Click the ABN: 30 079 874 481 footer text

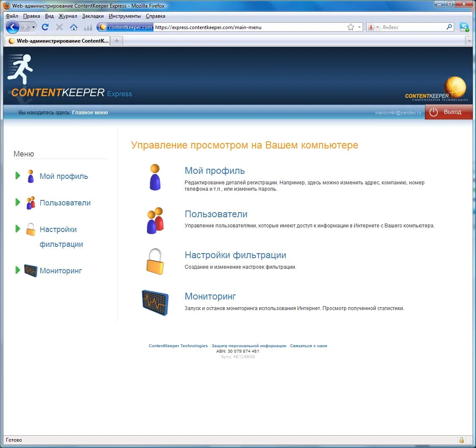tap(238, 351)
